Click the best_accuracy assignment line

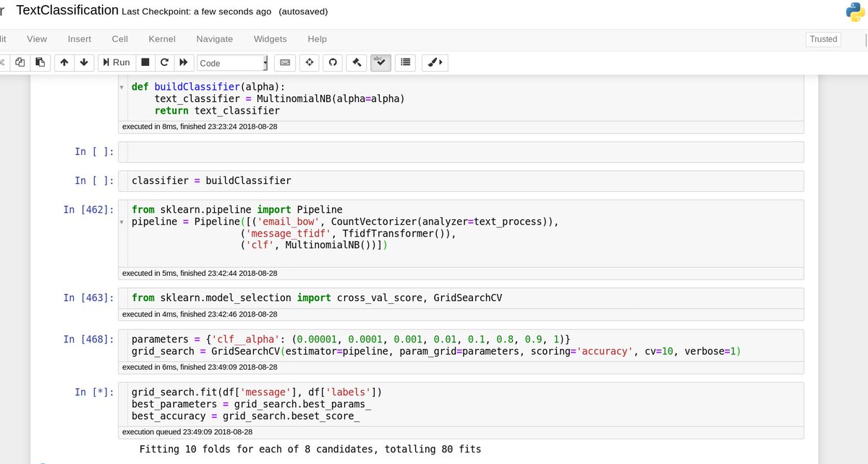pyautogui.click(x=246, y=416)
